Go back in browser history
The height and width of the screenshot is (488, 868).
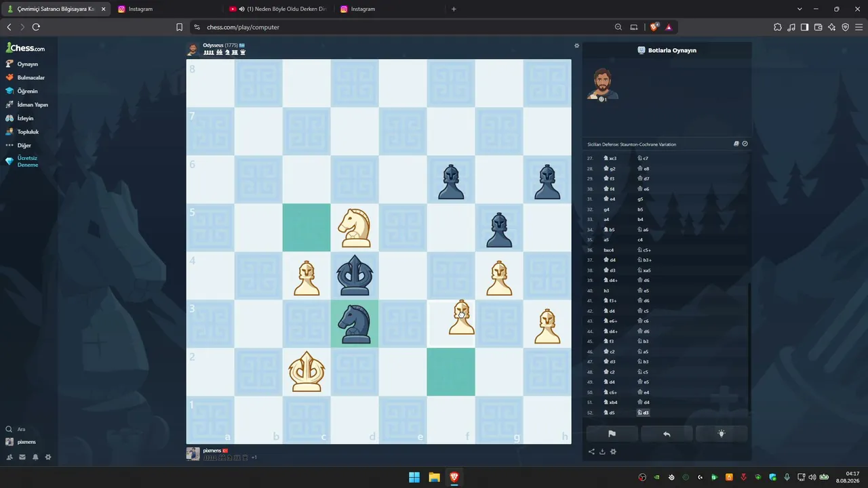tap(9, 27)
